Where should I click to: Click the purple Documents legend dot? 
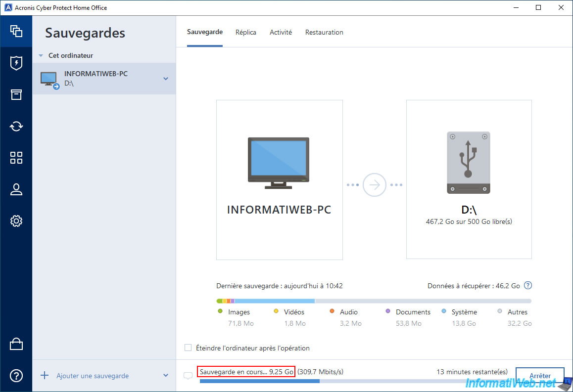[x=388, y=311]
